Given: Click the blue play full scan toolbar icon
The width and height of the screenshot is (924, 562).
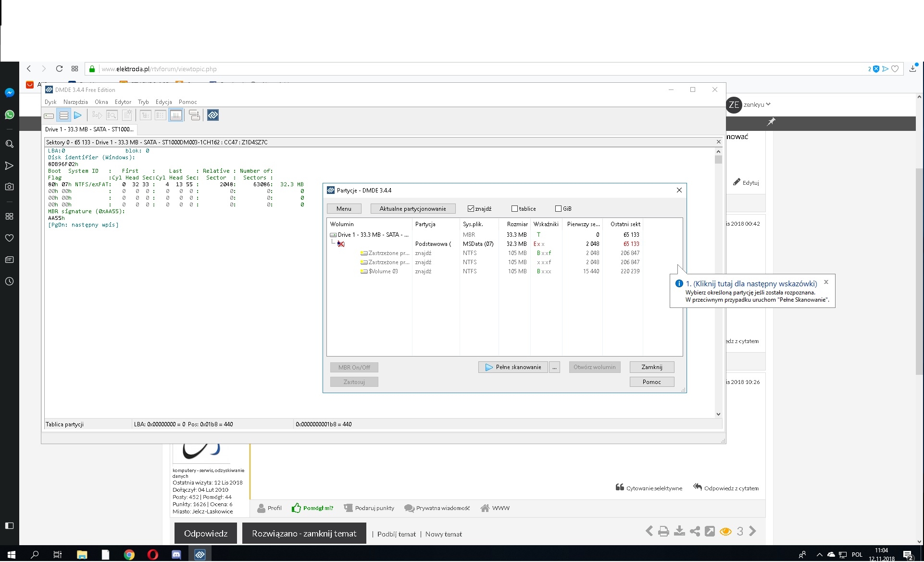Looking at the screenshot, I should (x=78, y=115).
